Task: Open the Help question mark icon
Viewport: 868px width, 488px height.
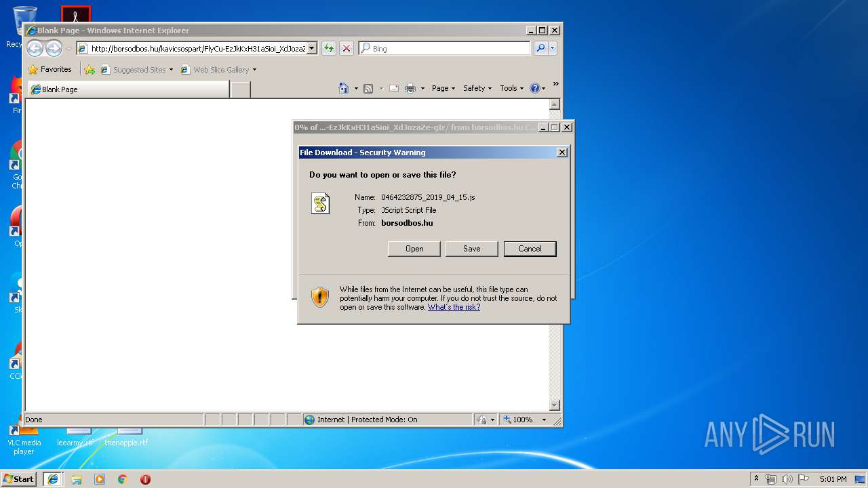Action: [534, 88]
